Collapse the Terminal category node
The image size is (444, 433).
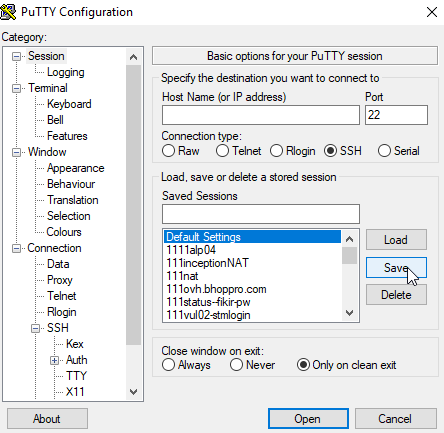(16, 88)
